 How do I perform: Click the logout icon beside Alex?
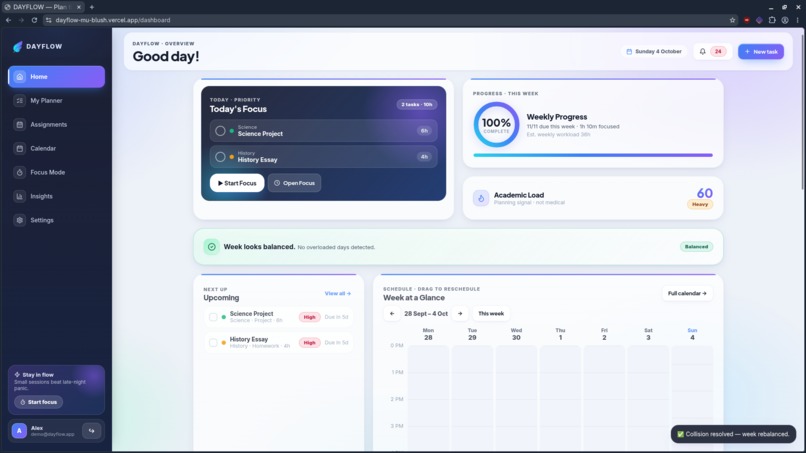[x=91, y=431]
